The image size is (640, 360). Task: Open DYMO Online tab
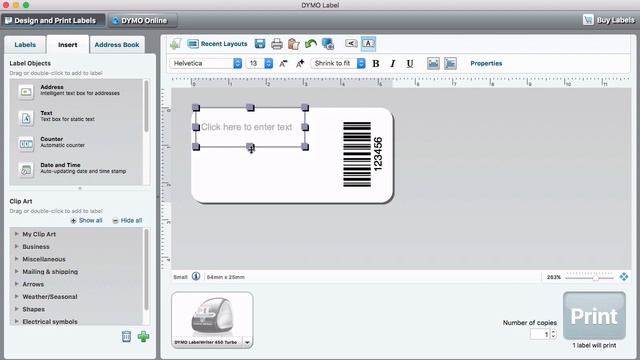[x=142, y=20]
